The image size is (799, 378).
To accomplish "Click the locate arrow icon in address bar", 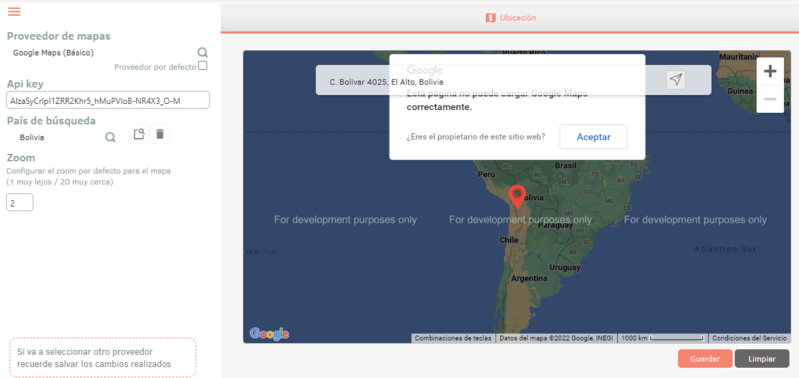I will click(676, 79).
